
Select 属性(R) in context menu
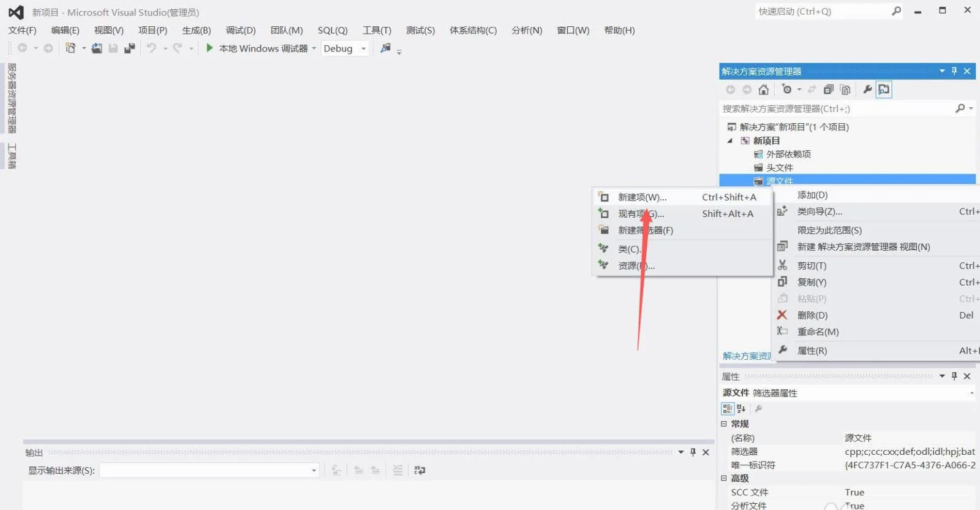point(877,351)
